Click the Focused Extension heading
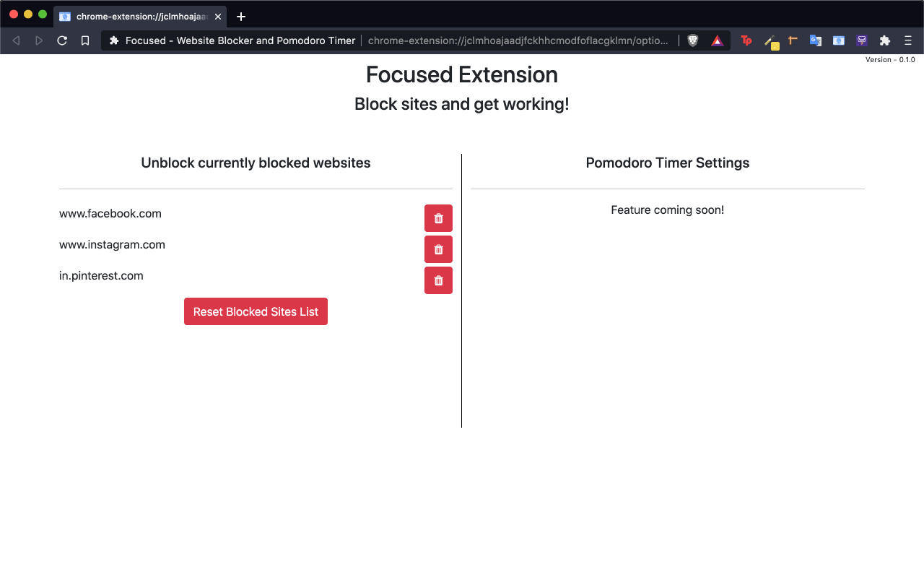 pos(462,74)
